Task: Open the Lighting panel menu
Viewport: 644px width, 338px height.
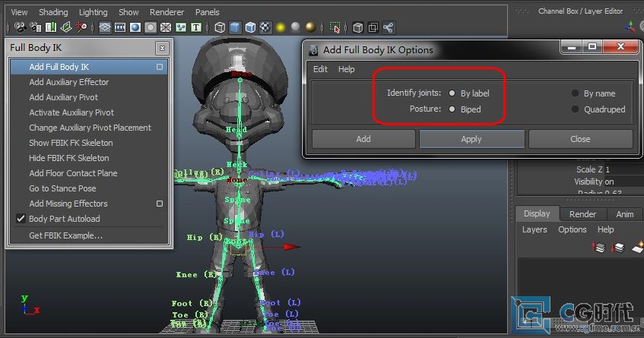Action: click(94, 12)
